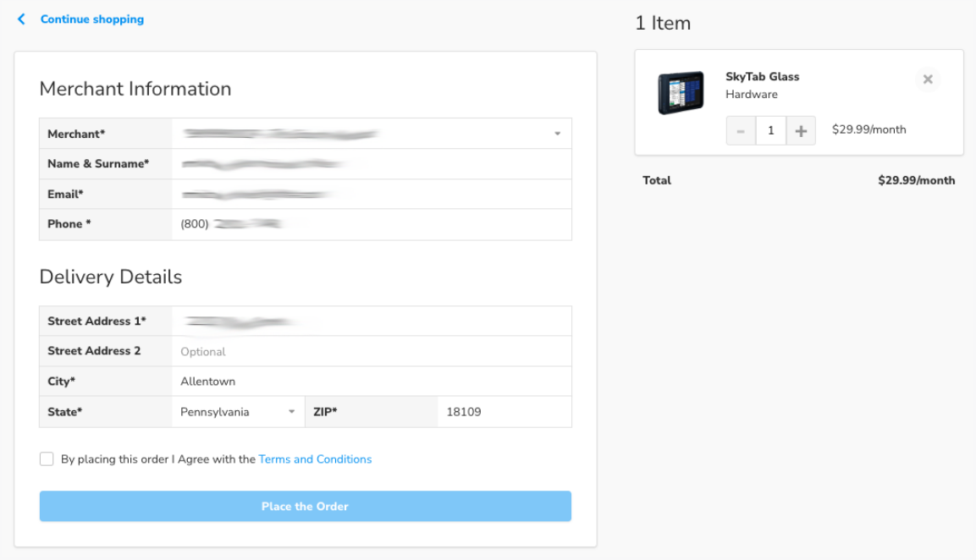Click the back chevron arrow icon
Image resolution: width=976 pixels, height=560 pixels.
pos(21,19)
